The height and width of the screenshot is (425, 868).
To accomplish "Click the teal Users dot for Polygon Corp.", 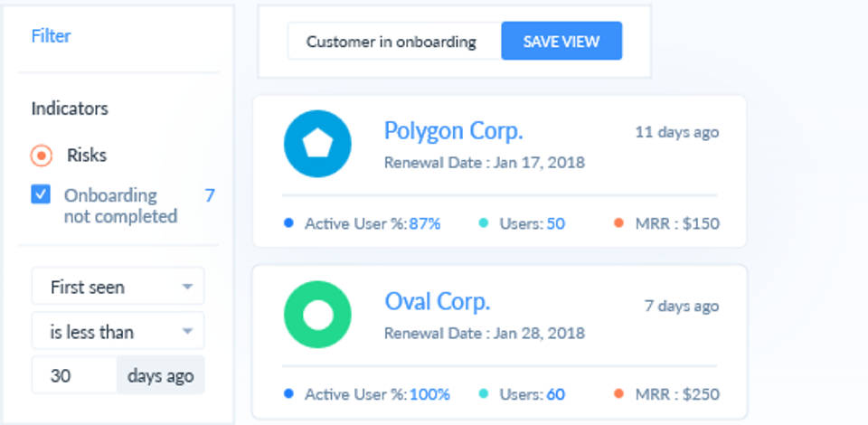I will [x=484, y=222].
